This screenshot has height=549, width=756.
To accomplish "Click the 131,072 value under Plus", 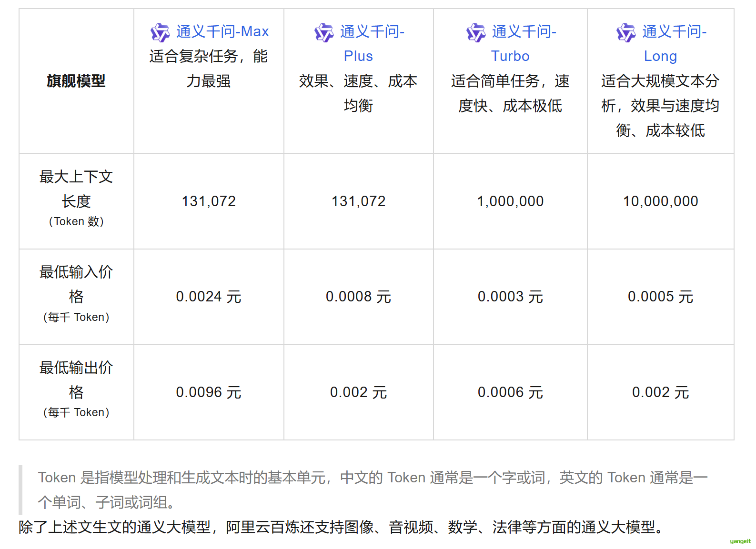I will (359, 201).
